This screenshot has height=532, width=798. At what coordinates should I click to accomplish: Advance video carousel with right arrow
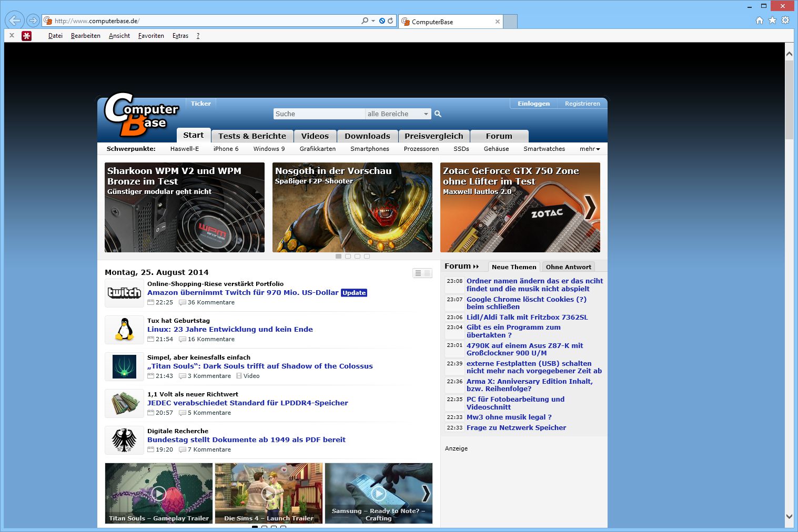click(x=426, y=493)
